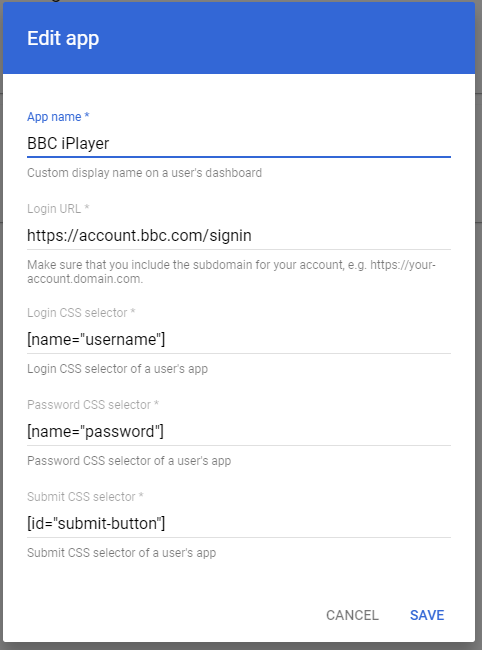
Task: Click the "Login URL *" label
Action: pos(58,209)
